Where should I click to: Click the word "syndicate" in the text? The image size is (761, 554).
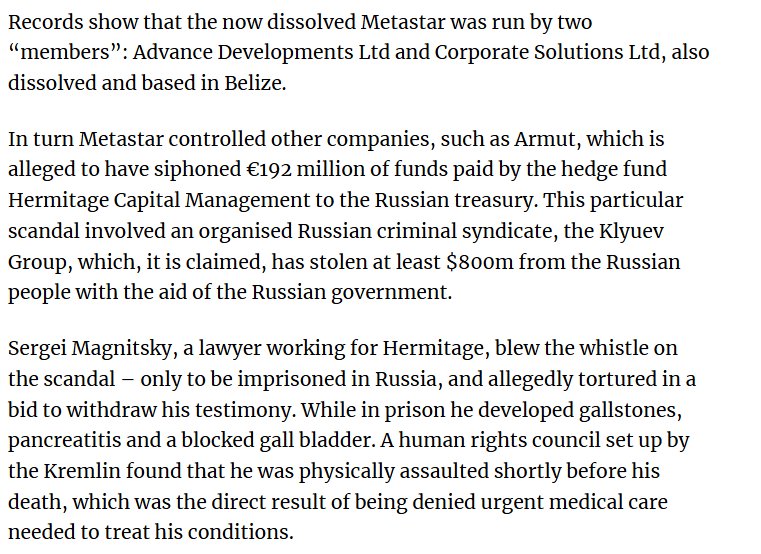(508, 232)
